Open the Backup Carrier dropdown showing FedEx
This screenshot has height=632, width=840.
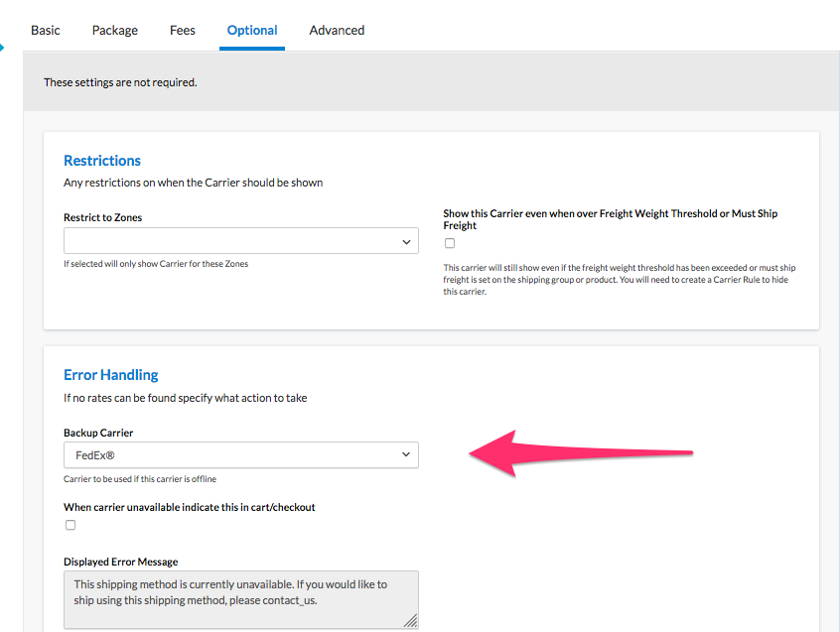point(241,455)
